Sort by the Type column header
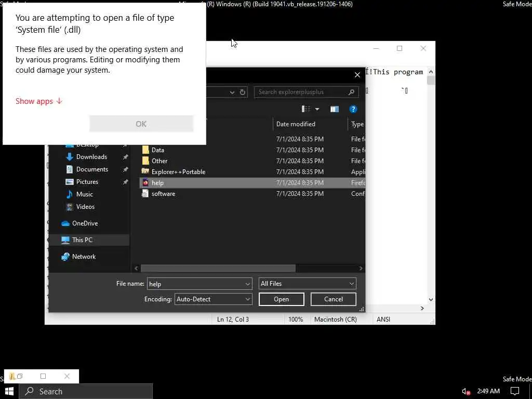The height and width of the screenshot is (399, 532). tap(357, 124)
